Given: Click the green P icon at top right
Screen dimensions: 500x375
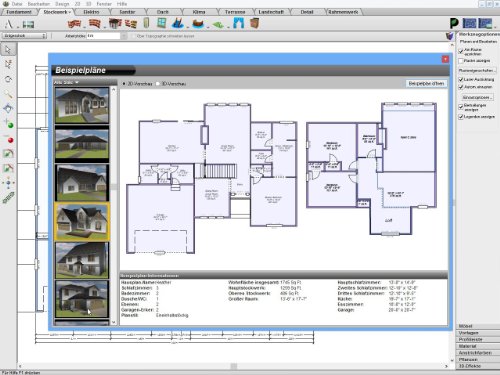Looking at the screenshot, I should click(454, 23).
